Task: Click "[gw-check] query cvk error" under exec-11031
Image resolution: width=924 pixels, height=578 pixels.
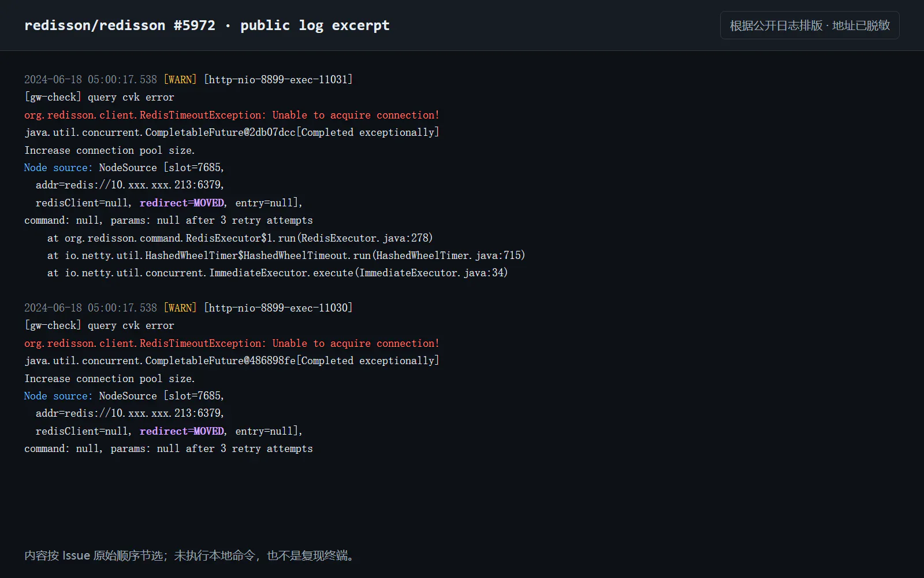Action: click(x=99, y=97)
